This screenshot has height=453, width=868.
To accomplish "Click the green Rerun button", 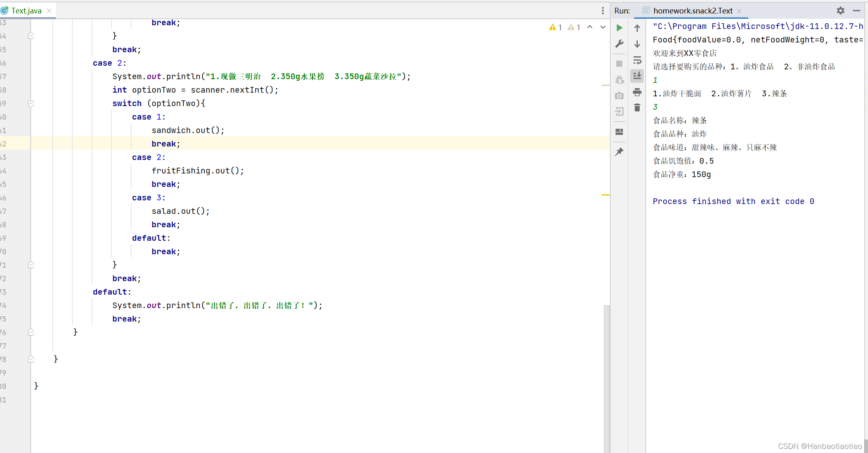I will click(619, 28).
